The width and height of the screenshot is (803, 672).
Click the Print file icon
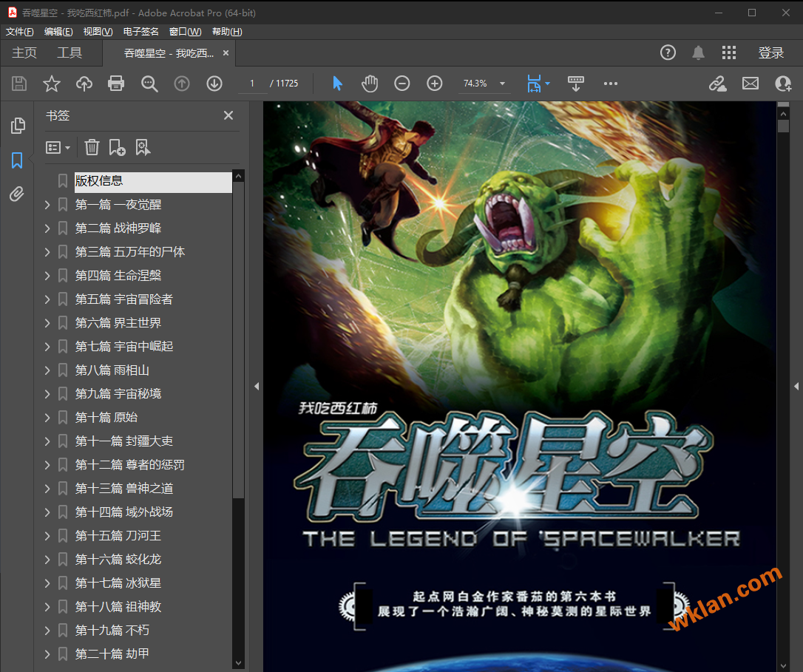(x=116, y=84)
